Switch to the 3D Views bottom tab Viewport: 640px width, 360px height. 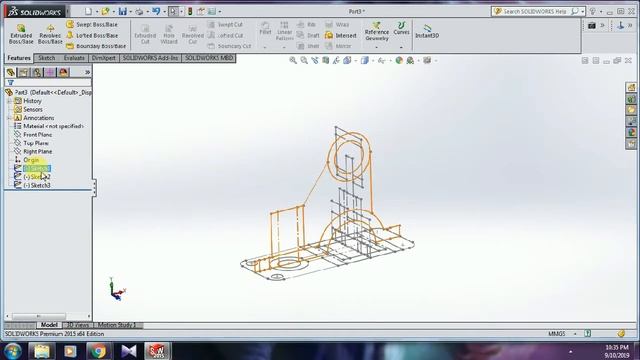[x=78, y=325]
